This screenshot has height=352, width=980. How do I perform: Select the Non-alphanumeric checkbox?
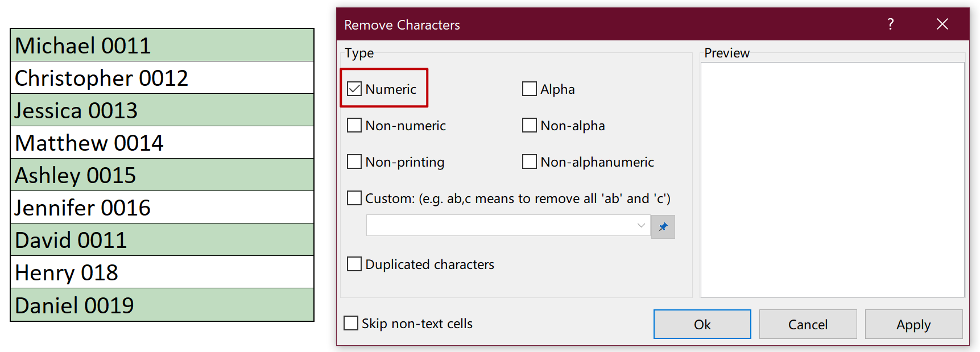[x=530, y=161]
